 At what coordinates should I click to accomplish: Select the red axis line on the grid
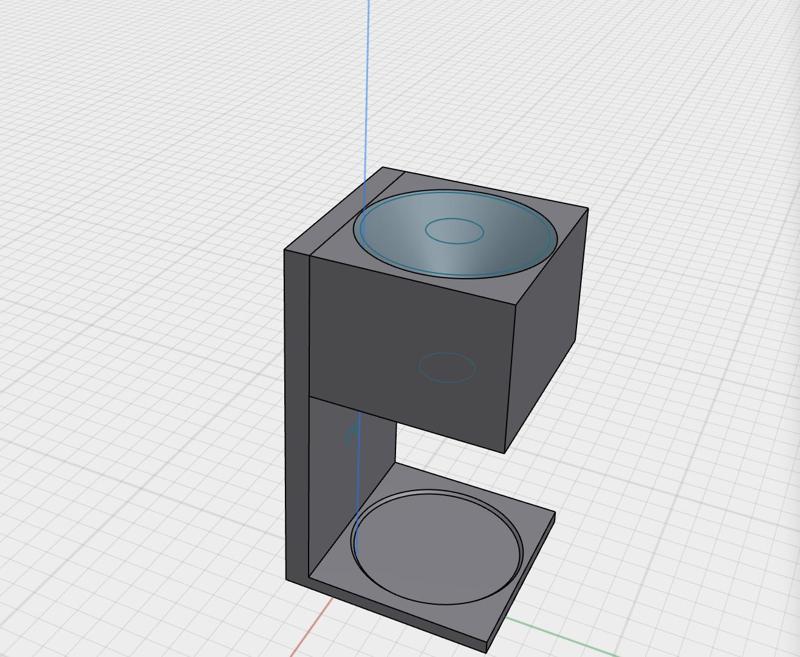(310, 629)
